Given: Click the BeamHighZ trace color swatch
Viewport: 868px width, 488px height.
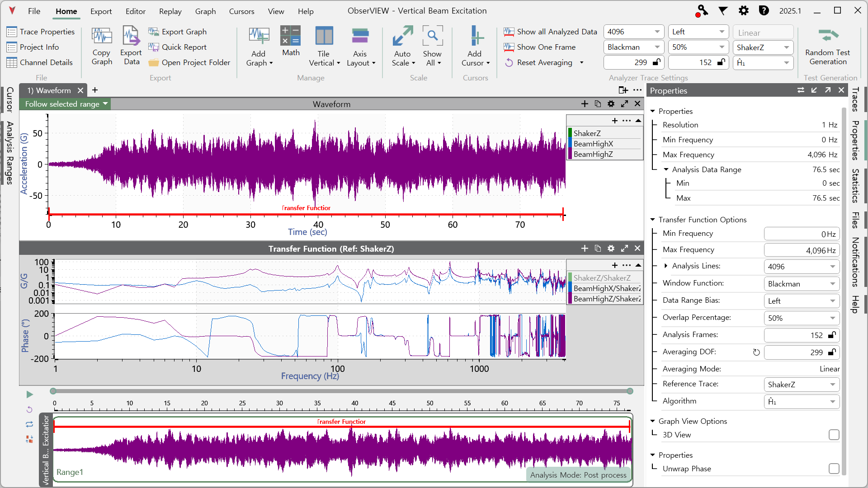Looking at the screenshot, I should [570, 154].
